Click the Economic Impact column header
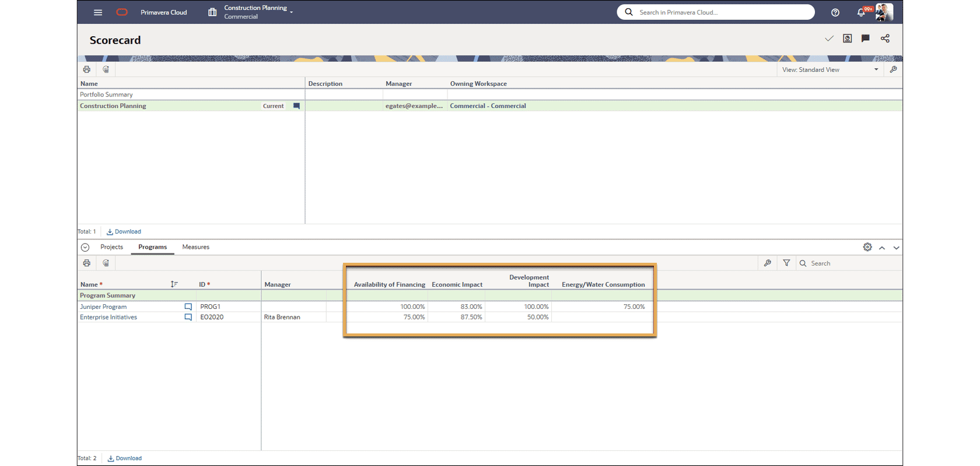Viewport: 980px width, 466px height. coord(457,285)
